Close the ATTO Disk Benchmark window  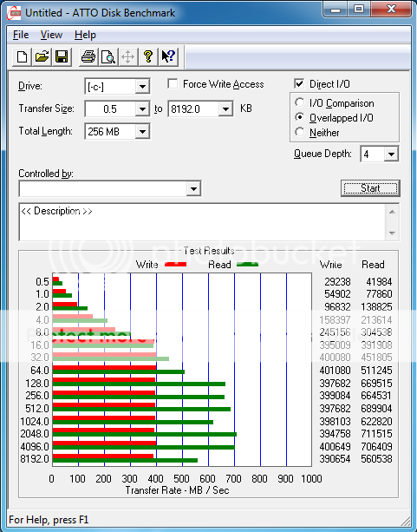[391, 10]
